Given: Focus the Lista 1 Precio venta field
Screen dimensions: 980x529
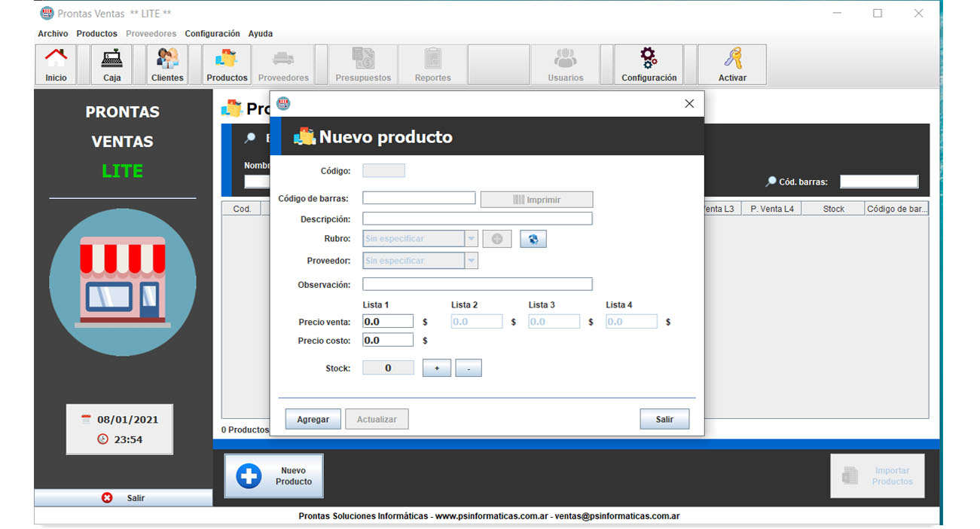Looking at the screenshot, I should tap(388, 321).
